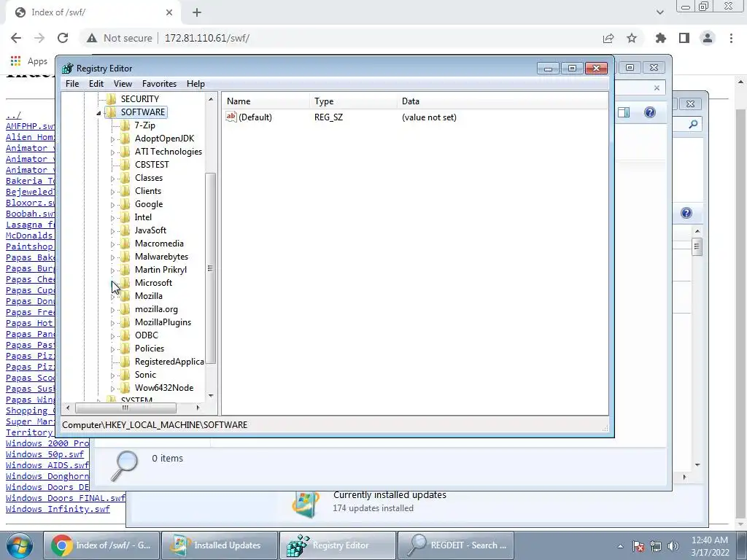Select the SECURITY key folder icon

[112, 99]
